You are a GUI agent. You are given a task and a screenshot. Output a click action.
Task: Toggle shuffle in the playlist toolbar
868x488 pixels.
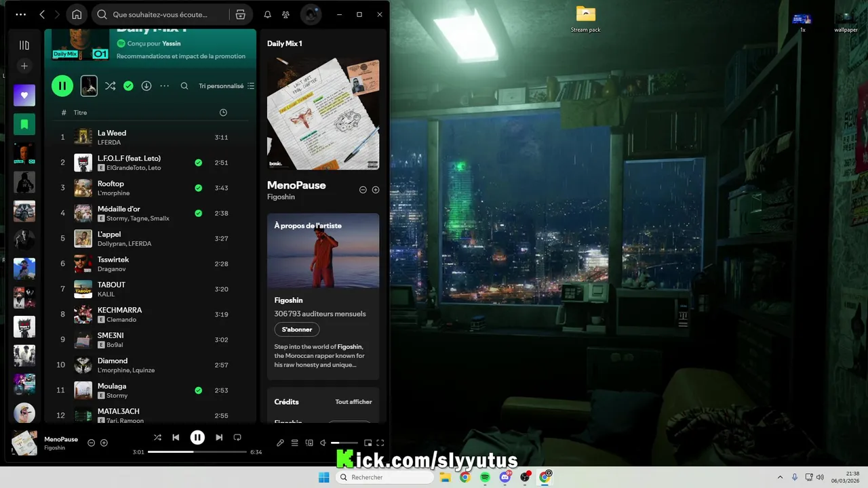111,86
